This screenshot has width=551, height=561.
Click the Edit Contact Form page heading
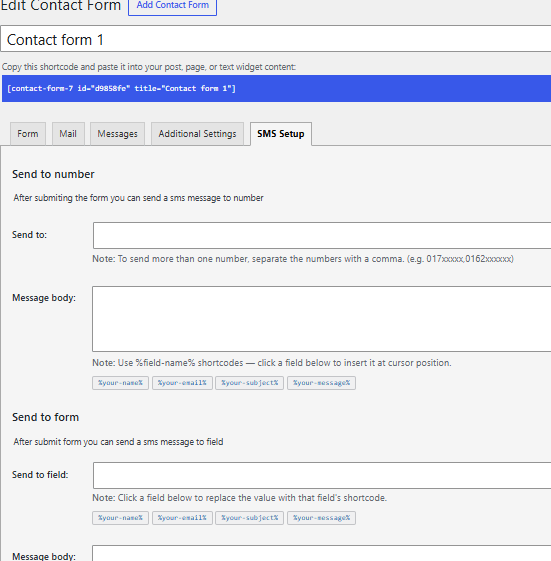(60, 5)
